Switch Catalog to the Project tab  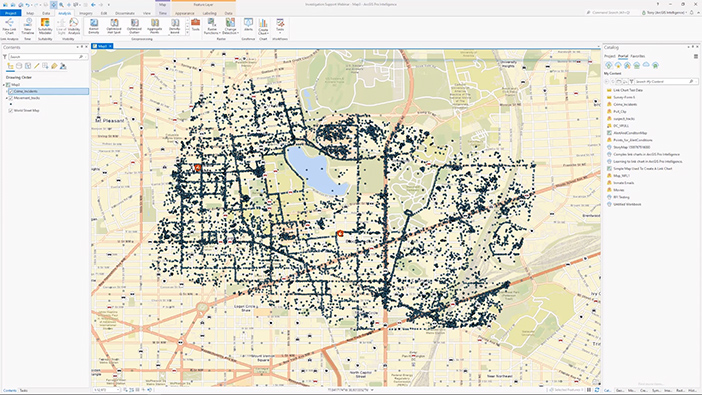click(x=609, y=56)
